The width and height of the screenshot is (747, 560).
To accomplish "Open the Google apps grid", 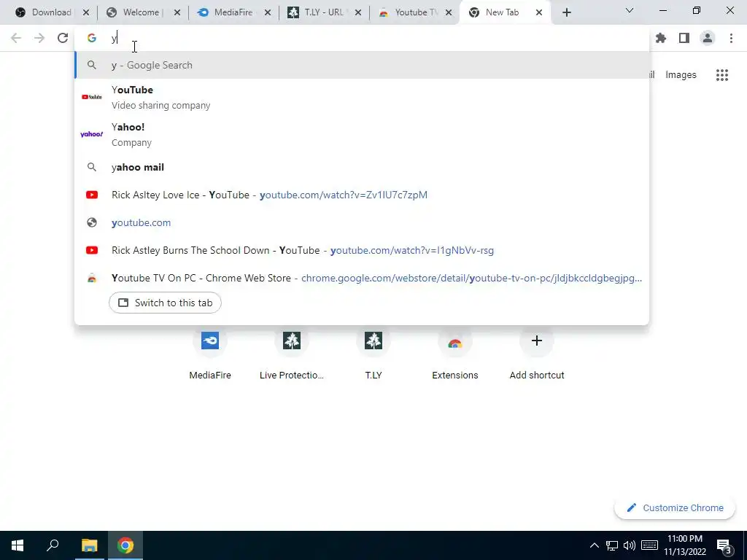I will pos(722,75).
